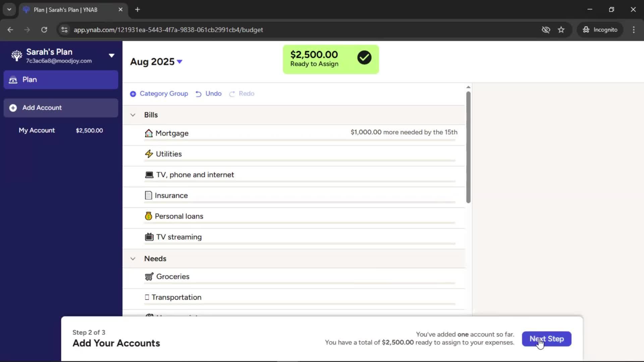
Task: Open a new browser tab
Action: pyautogui.click(x=138, y=10)
